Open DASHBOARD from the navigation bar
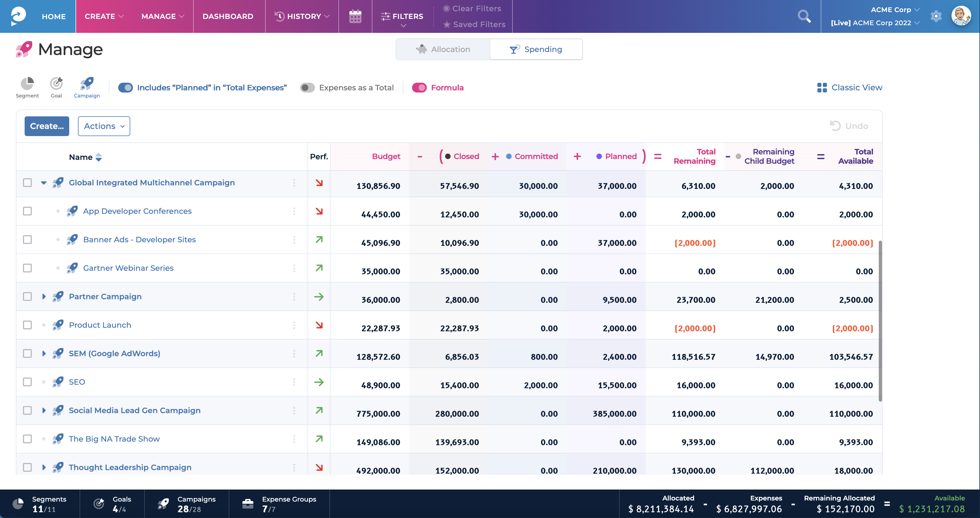Screen dimensions: 980x518 point(228,16)
